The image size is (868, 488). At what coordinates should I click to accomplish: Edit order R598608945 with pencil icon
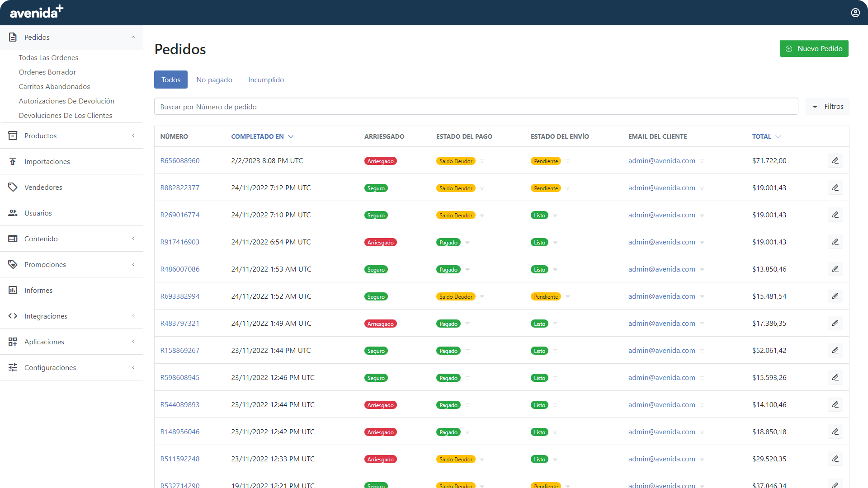point(835,377)
